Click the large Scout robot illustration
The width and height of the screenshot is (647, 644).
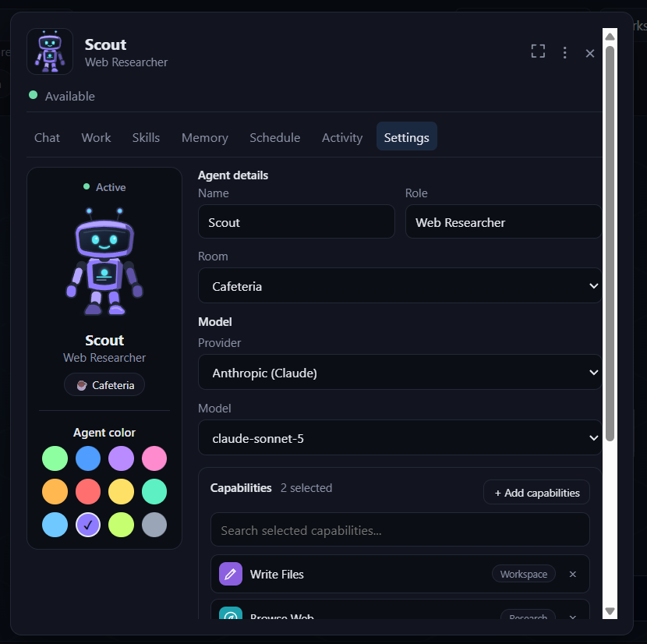tap(104, 262)
